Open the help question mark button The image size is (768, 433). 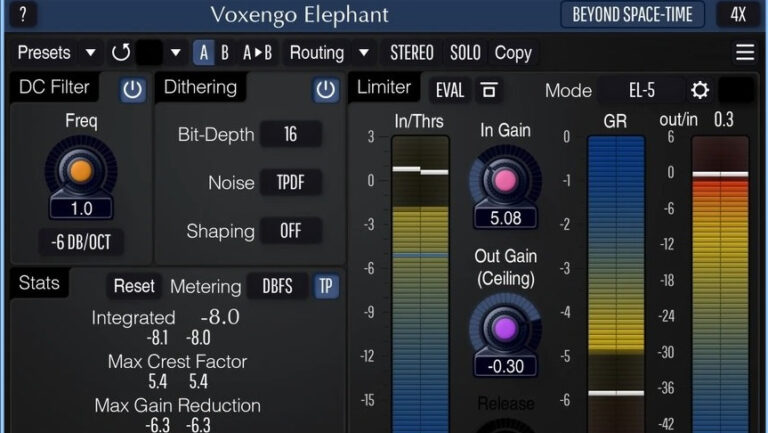click(x=23, y=15)
